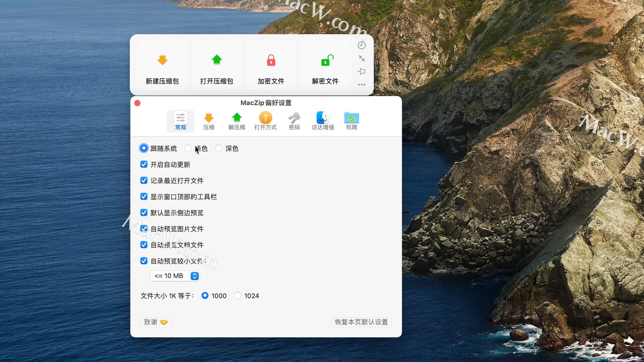The height and width of the screenshot is (362, 644).
Task: Select the 浅色 light appearance radio
Action: pos(188,148)
